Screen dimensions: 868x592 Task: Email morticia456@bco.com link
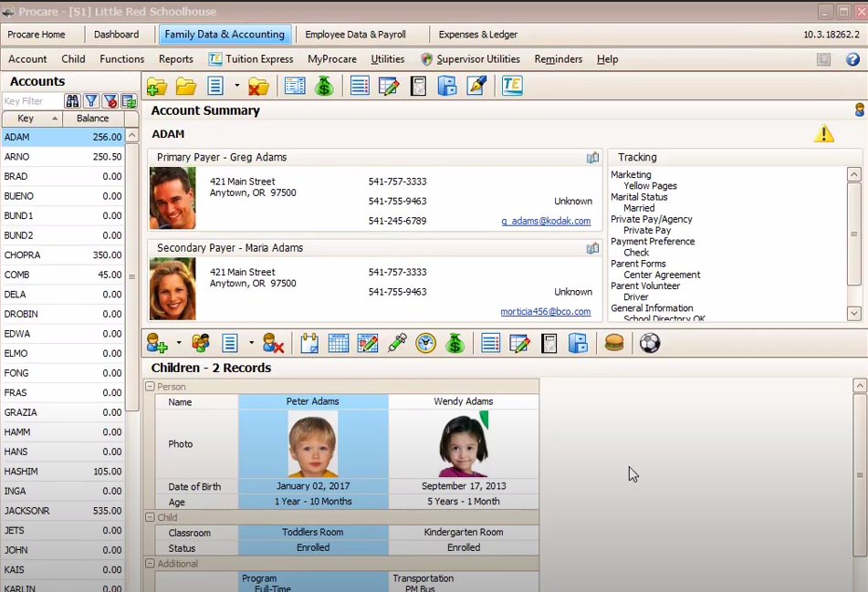pyautogui.click(x=545, y=311)
